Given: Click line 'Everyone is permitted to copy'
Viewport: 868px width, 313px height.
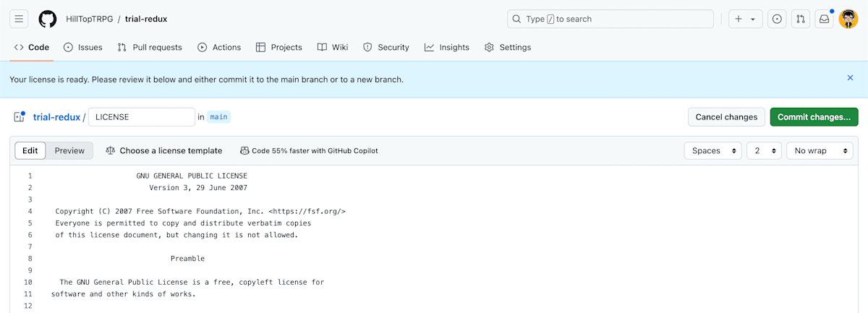Looking at the screenshot, I should tap(183, 223).
